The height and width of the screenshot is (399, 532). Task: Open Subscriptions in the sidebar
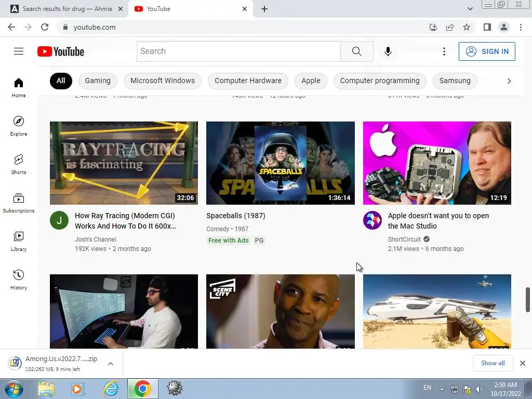pyautogui.click(x=19, y=203)
